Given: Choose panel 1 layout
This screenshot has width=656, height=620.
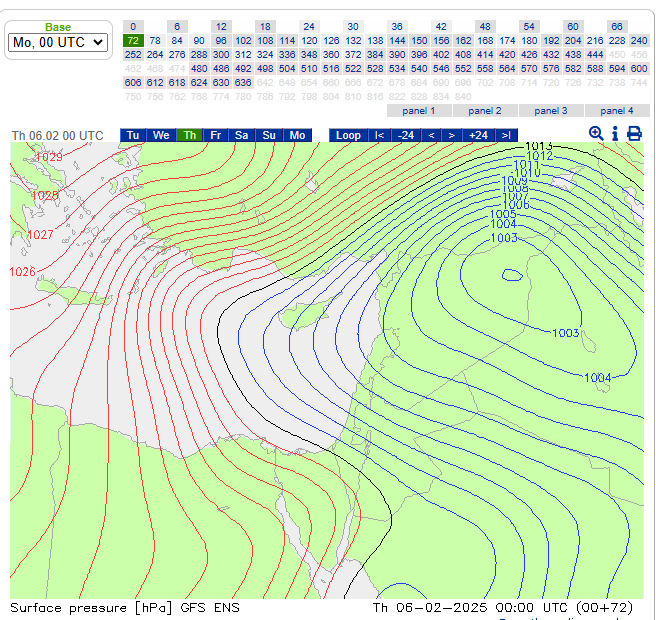Looking at the screenshot, I should point(418,111).
